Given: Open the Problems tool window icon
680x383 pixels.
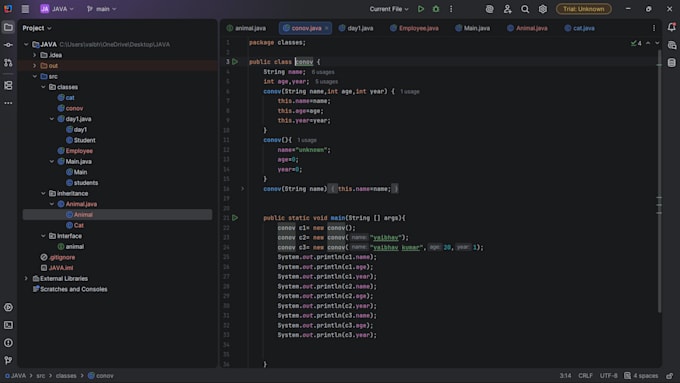Looking at the screenshot, I should click(x=8, y=343).
